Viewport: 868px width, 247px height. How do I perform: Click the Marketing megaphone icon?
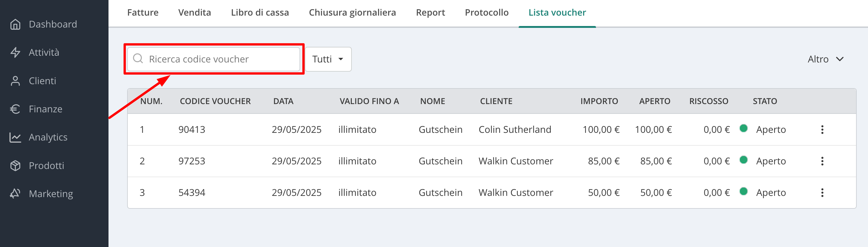15,194
